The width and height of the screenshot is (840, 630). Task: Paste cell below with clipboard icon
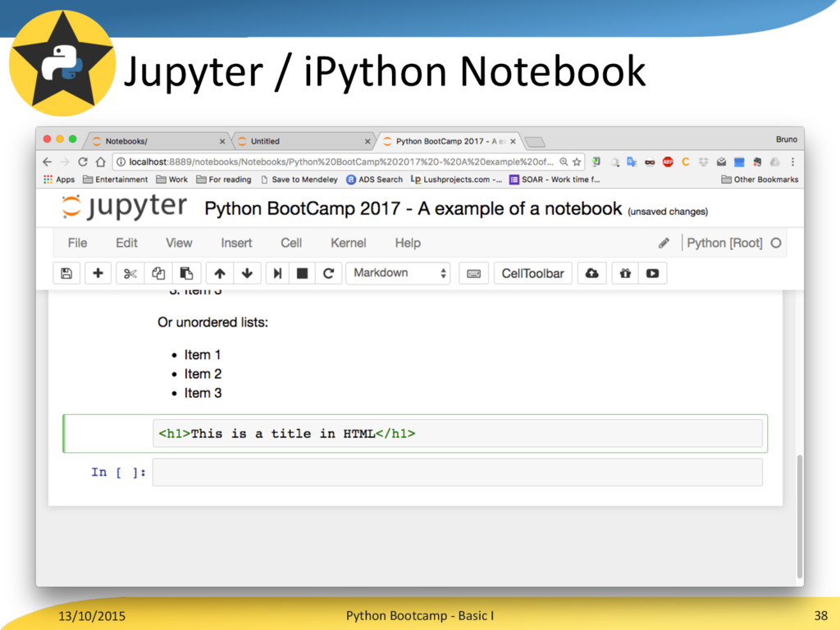click(x=186, y=273)
